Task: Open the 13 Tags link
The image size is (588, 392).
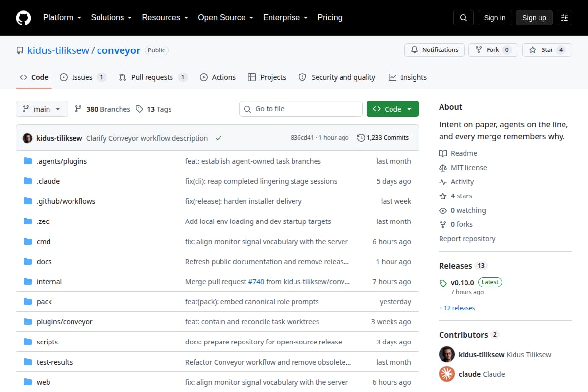Action: pos(153,109)
